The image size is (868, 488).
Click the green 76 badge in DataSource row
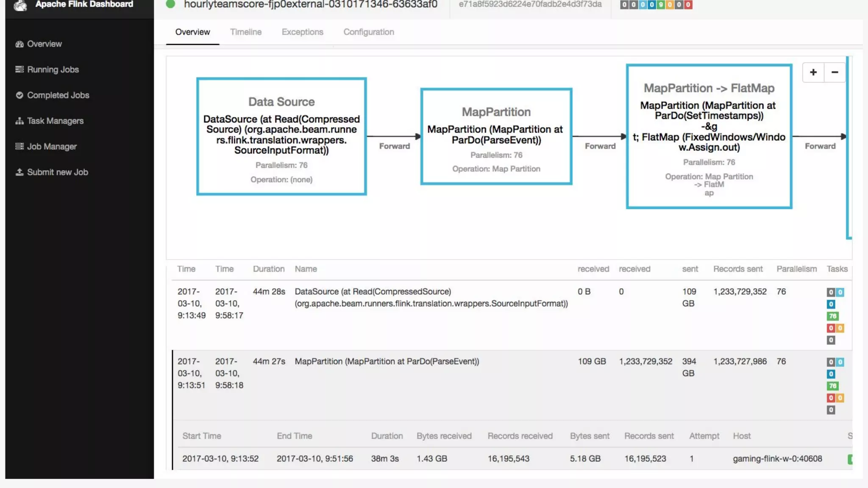(832, 316)
